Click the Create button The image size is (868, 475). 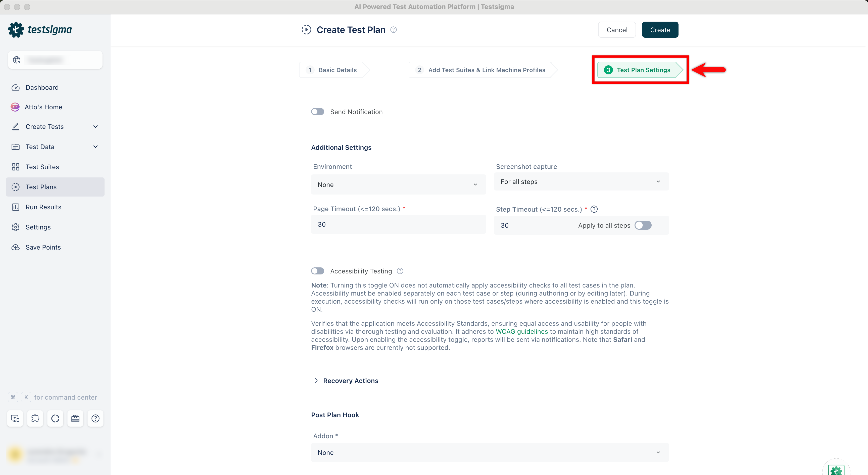(660, 30)
